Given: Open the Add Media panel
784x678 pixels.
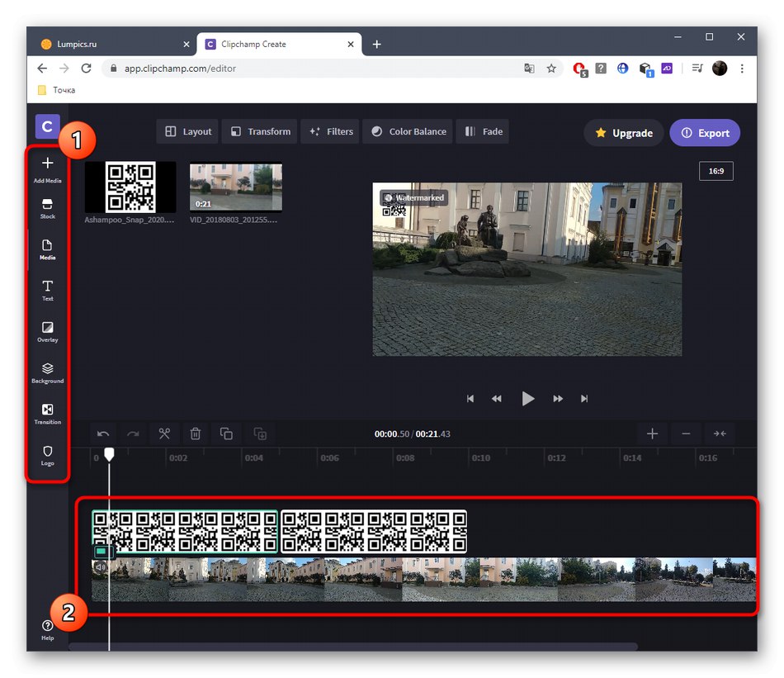Looking at the screenshot, I should click(x=47, y=168).
